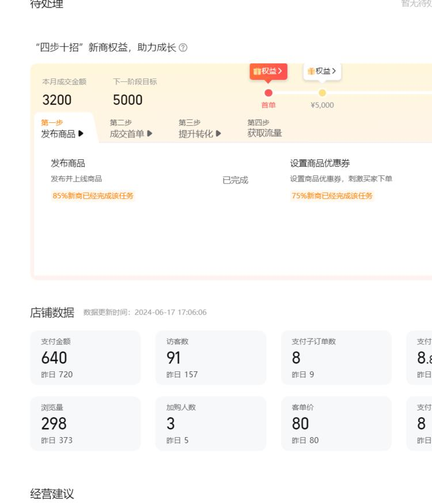Click the 下一阶段目标 value 5000
This screenshot has width=432, height=504.
click(127, 100)
